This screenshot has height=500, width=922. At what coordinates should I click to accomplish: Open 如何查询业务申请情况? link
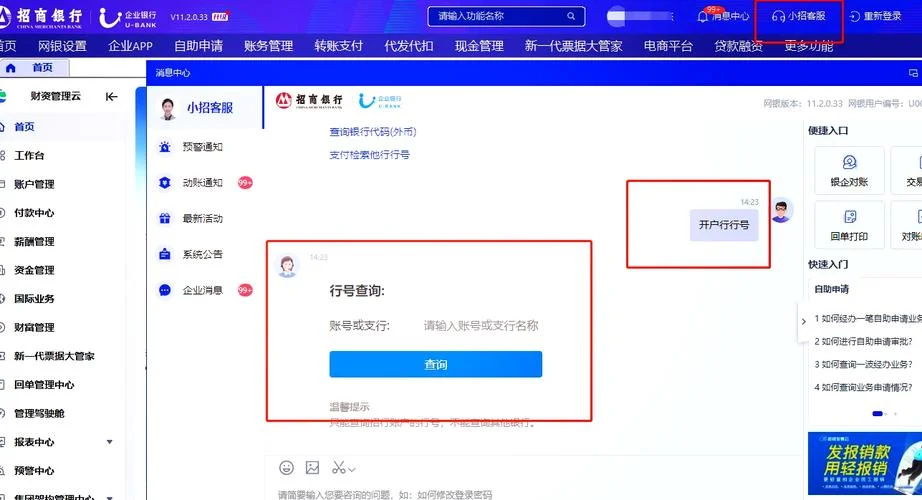[x=863, y=387]
